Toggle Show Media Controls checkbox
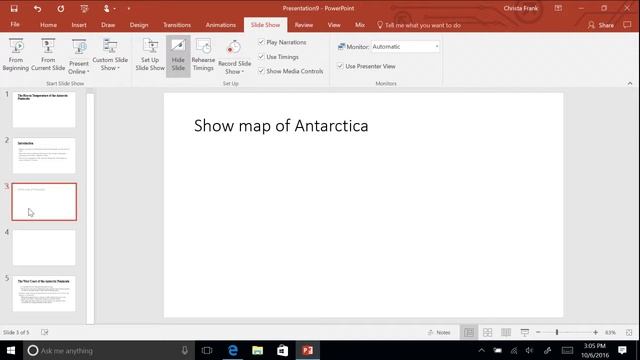The image size is (640, 360). [261, 71]
